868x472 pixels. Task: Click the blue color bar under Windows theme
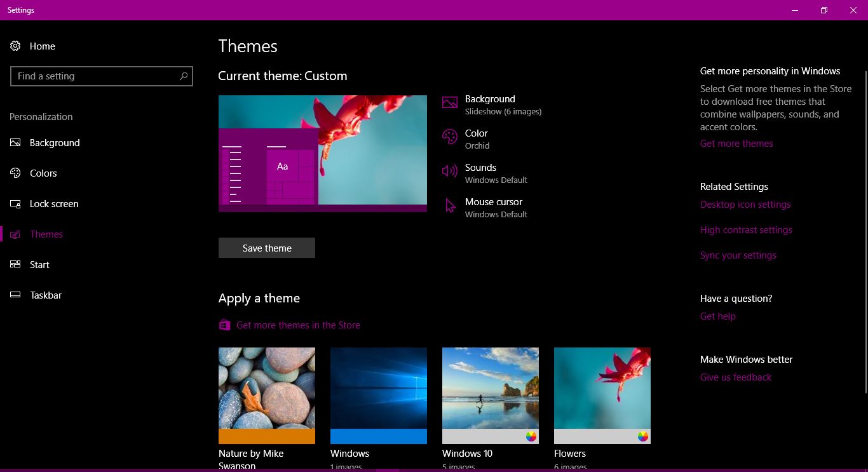pos(379,436)
